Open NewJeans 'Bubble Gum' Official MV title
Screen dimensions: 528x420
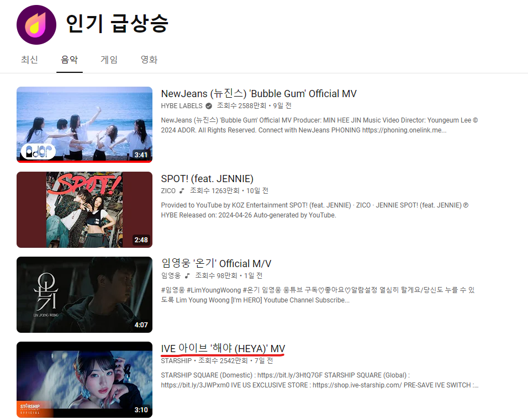(x=258, y=94)
